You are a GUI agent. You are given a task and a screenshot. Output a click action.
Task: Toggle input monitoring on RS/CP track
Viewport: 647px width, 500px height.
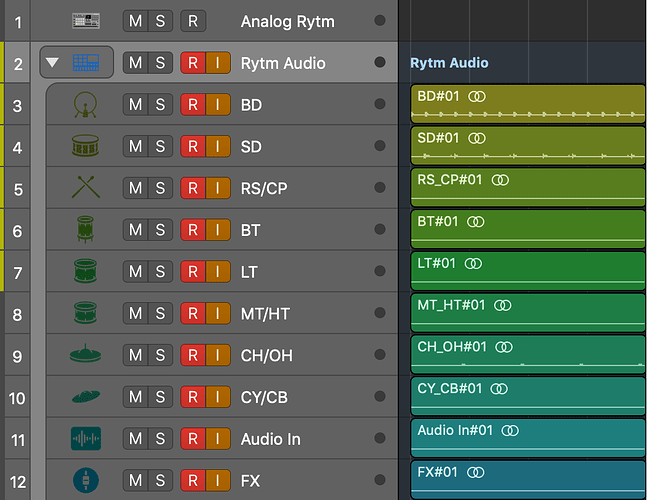tap(218, 188)
